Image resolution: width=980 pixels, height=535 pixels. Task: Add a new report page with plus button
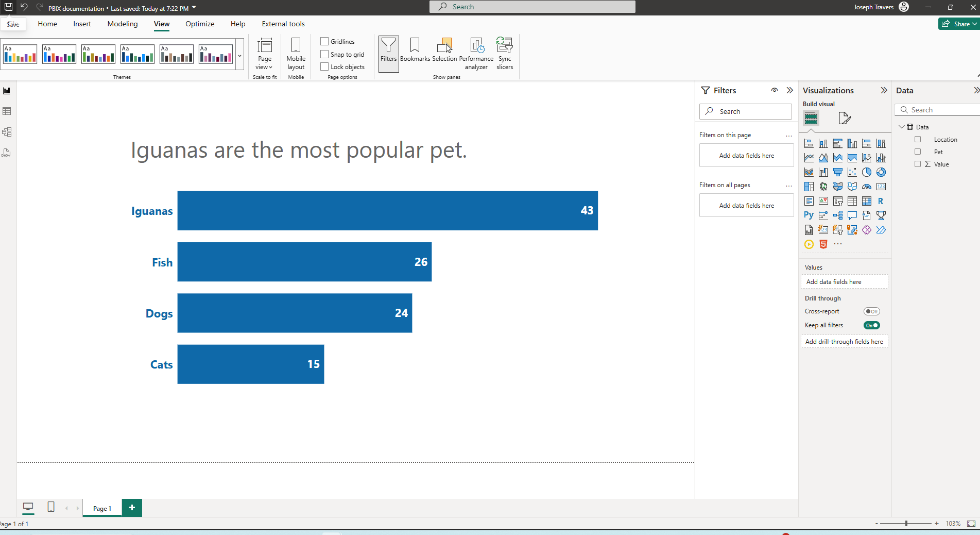pos(132,508)
